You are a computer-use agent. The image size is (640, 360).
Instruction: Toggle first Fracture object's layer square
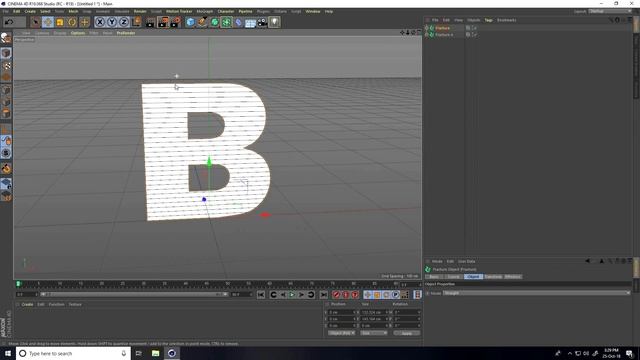point(468,28)
